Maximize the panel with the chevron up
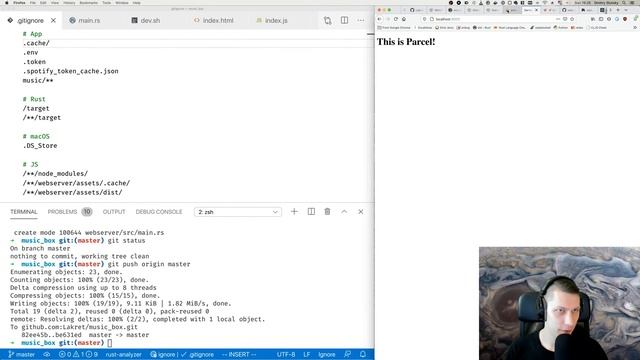The height and width of the screenshot is (360, 640). (x=344, y=212)
